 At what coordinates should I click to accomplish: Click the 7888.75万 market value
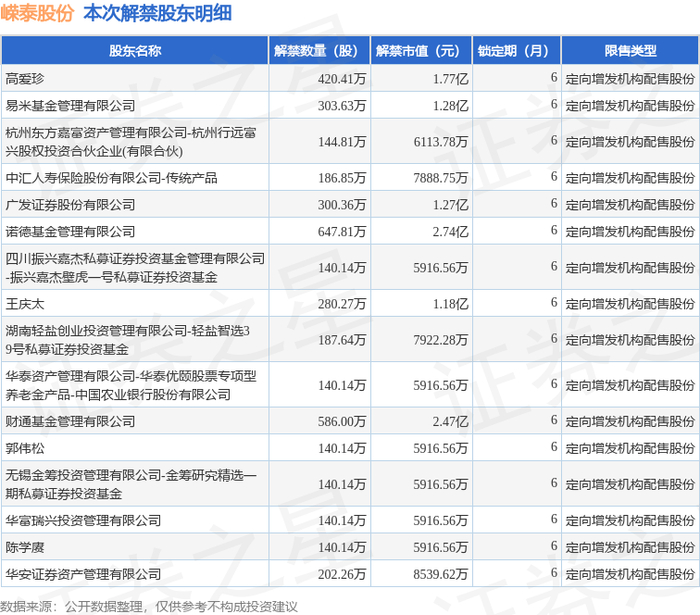(440, 178)
